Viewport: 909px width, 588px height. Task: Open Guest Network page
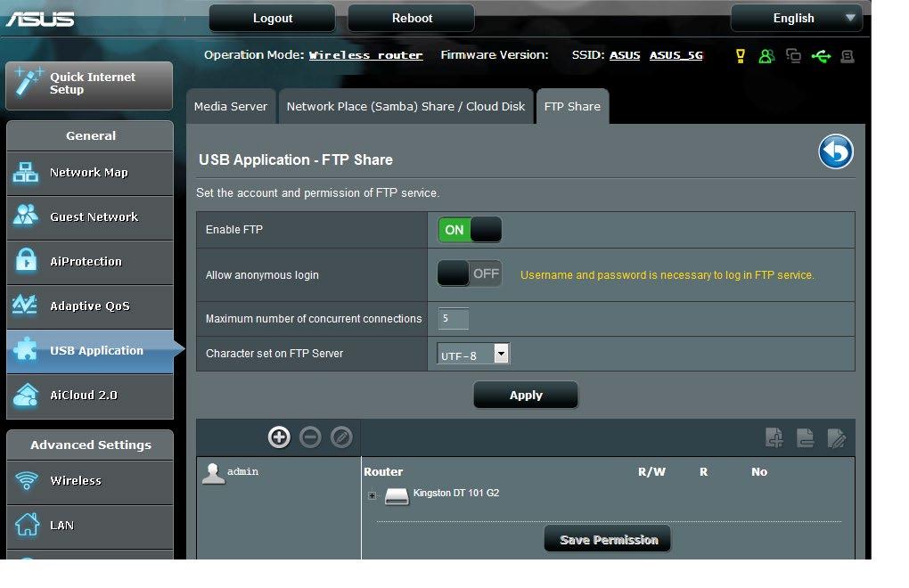pyautogui.click(x=90, y=217)
